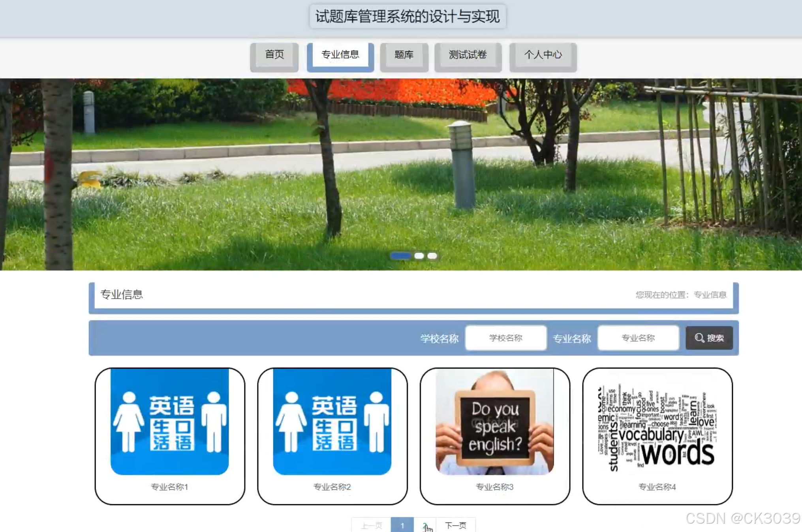This screenshot has height=532, width=802.
Task: Open the 题库 section
Action: 404,55
